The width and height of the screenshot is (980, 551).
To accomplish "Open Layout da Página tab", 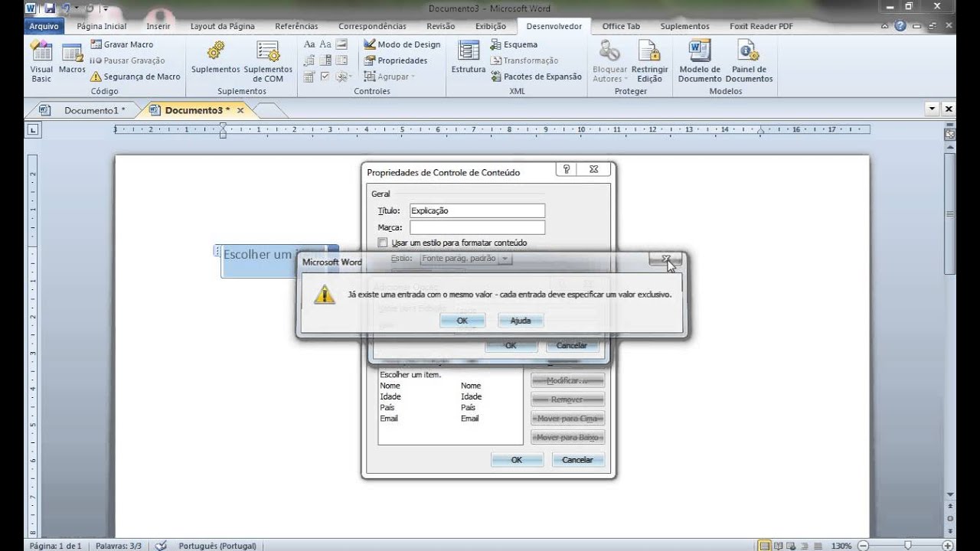I will pos(222,26).
